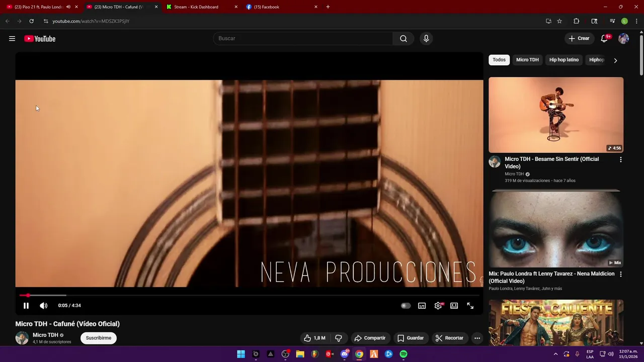Open the Micro TDH channel name link
Screen dimensions: 644x362
[x=46, y=335]
